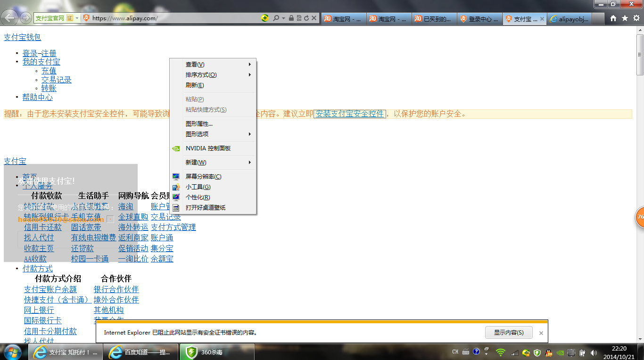Viewport: 644px width, 360px height.
Task: Click the 显示内容(S) button
Action: (x=508, y=332)
